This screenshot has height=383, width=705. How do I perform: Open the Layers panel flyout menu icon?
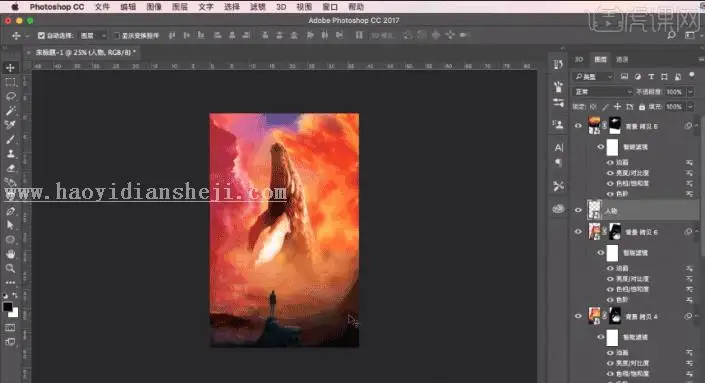[701, 59]
